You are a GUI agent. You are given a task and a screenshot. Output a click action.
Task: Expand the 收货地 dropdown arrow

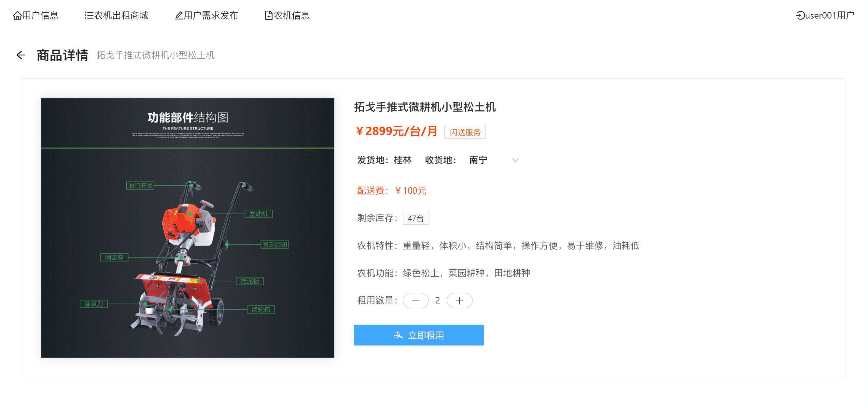(x=515, y=160)
